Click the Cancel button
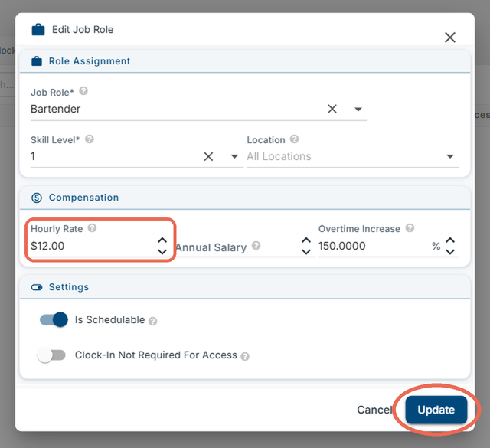Image resolution: width=490 pixels, height=448 pixels. [x=374, y=410]
